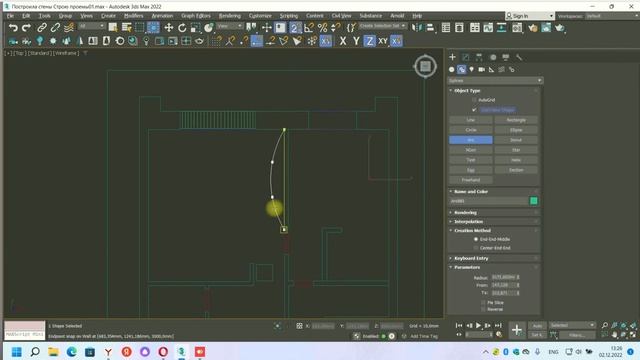Open the selection filter All dropdown
This screenshot has width=640, height=360.
(x=91, y=26)
